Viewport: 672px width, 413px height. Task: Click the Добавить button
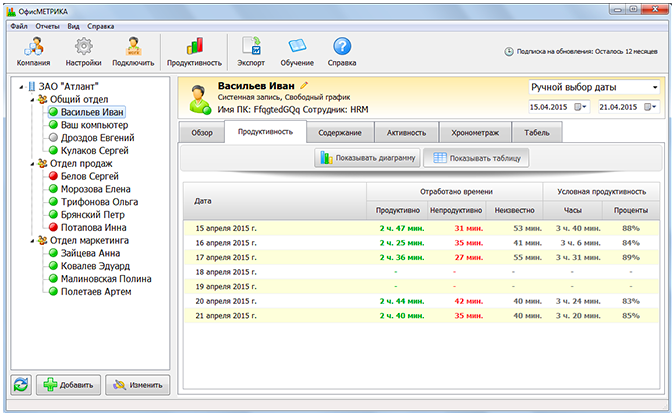tap(67, 385)
